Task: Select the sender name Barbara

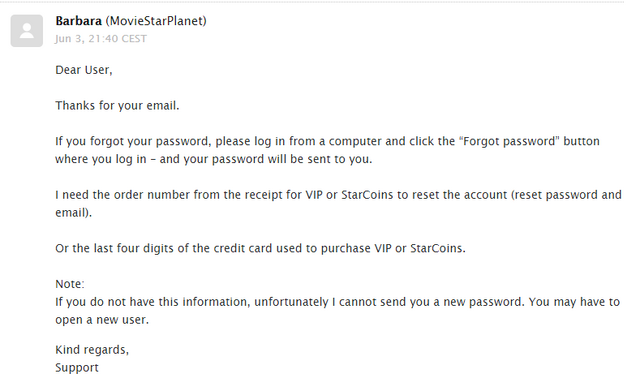Action: 78,21
